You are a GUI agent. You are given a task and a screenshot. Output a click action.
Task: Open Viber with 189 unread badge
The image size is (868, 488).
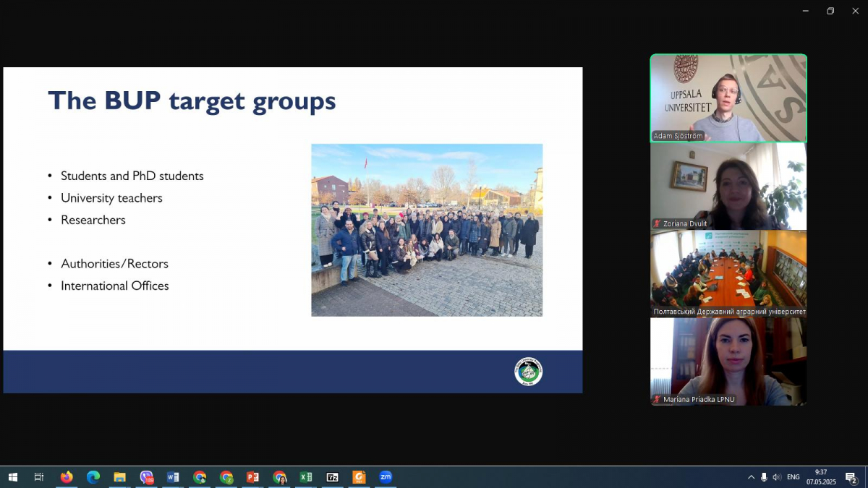click(x=147, y=477)
